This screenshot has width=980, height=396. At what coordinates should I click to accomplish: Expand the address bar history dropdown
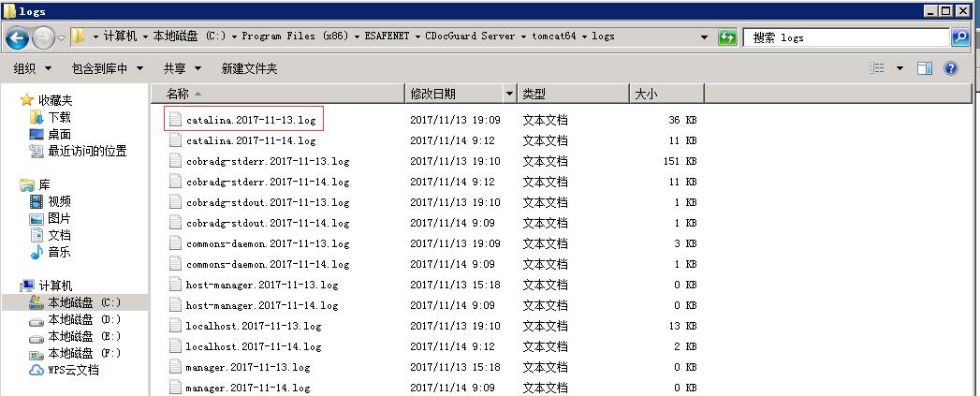click(x=704, y=37)
